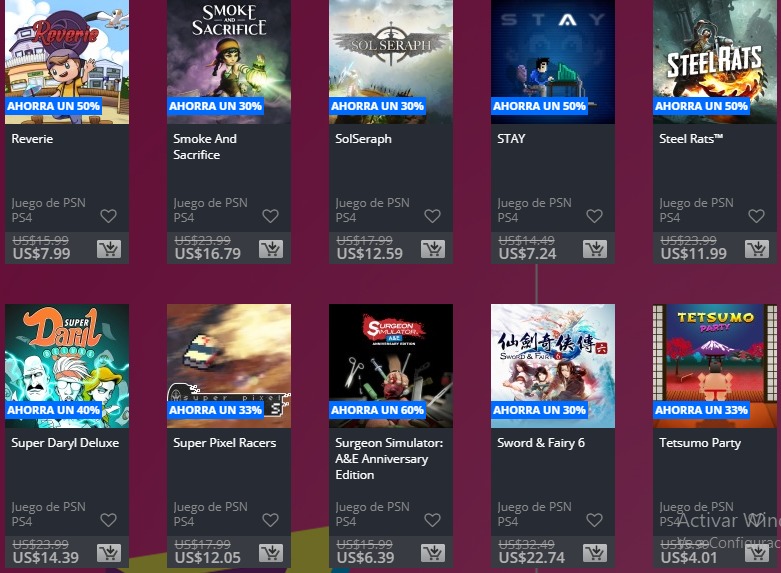Add Smoke And Sacrifice to cart
The image size is (781, 573).
[x=271, y=248]
